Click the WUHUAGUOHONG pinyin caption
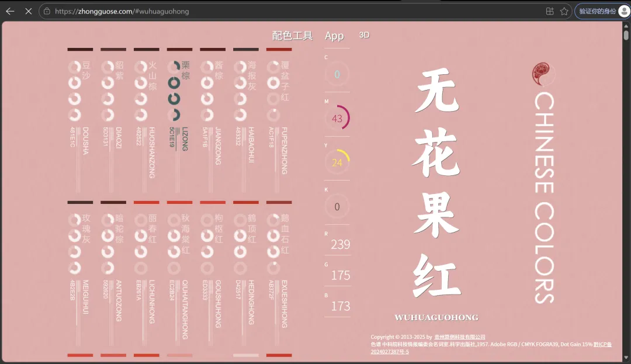 (x=436, y=317)
